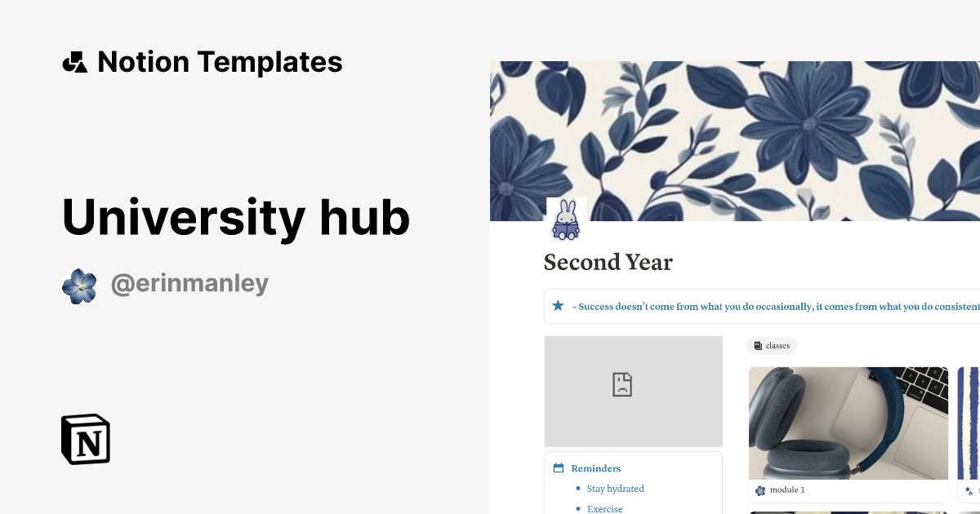Click the notebook icon inside the classes tag
Screen dimensions: 980x514
click(x=759, y=345)
